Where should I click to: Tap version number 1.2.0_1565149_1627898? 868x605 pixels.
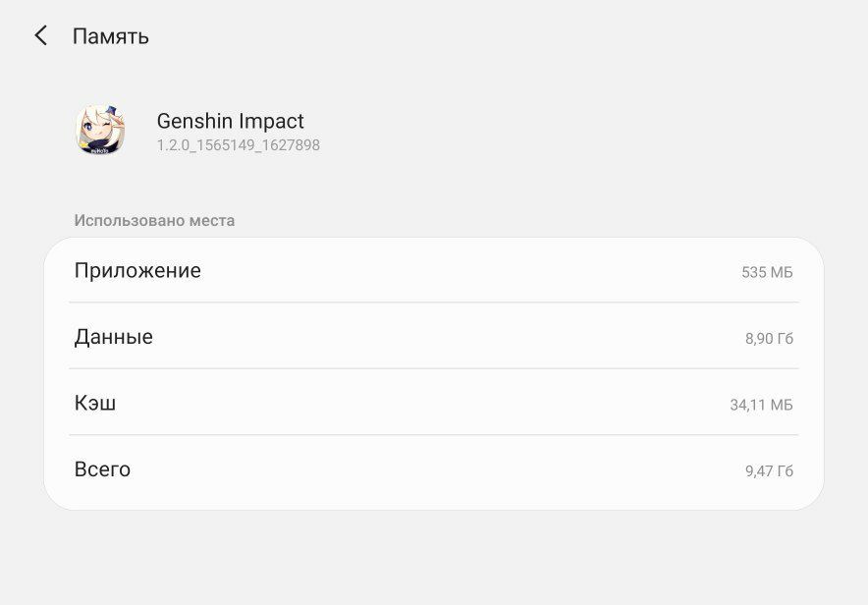[239, 145]
